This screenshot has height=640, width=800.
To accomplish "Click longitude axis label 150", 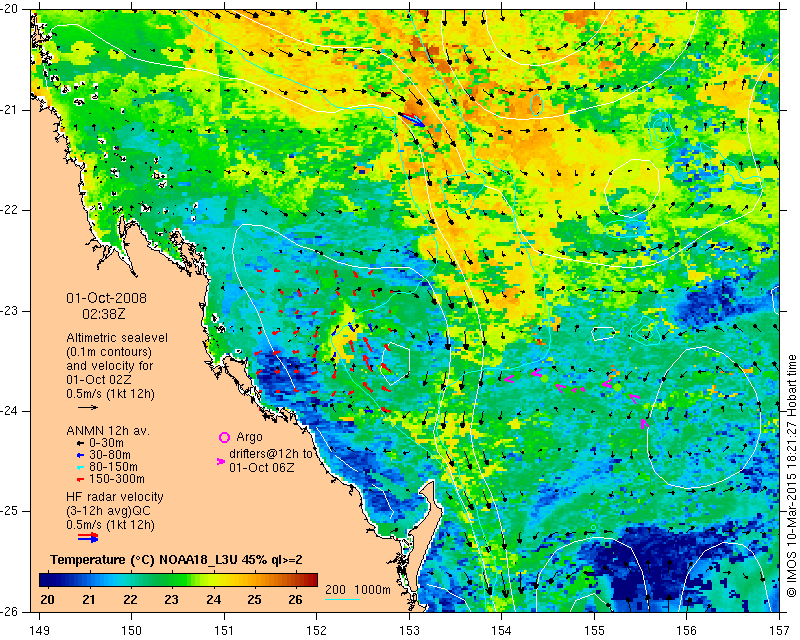I will pos(132,630).
